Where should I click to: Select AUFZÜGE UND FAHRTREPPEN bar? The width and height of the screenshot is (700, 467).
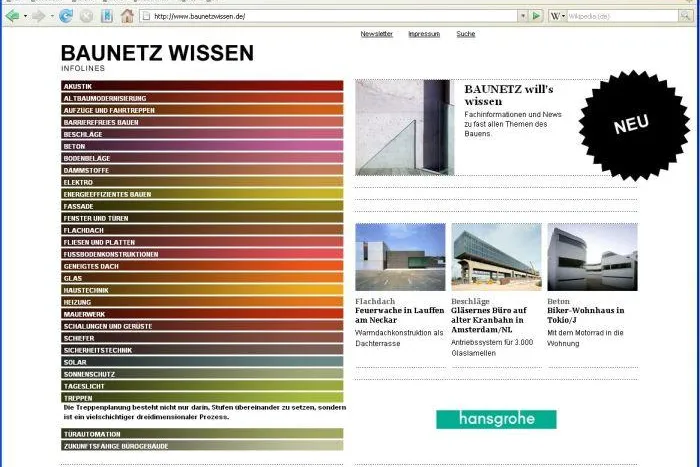(x=202, y=110)
